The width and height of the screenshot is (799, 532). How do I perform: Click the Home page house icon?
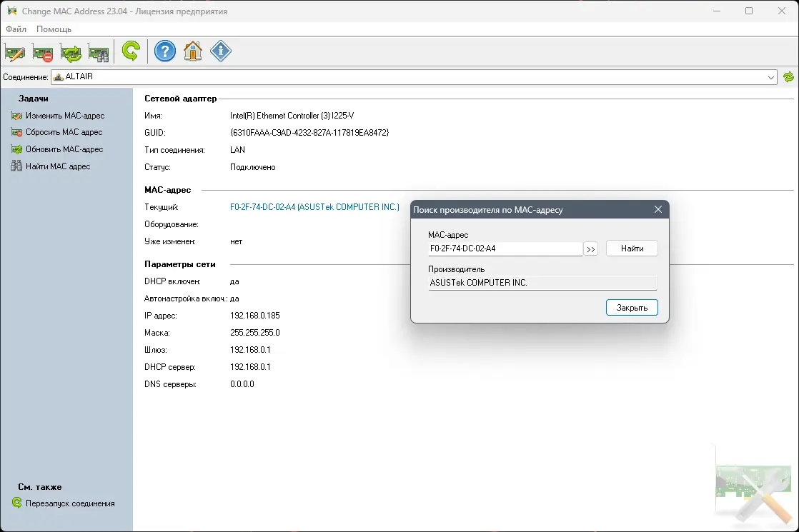193,51
